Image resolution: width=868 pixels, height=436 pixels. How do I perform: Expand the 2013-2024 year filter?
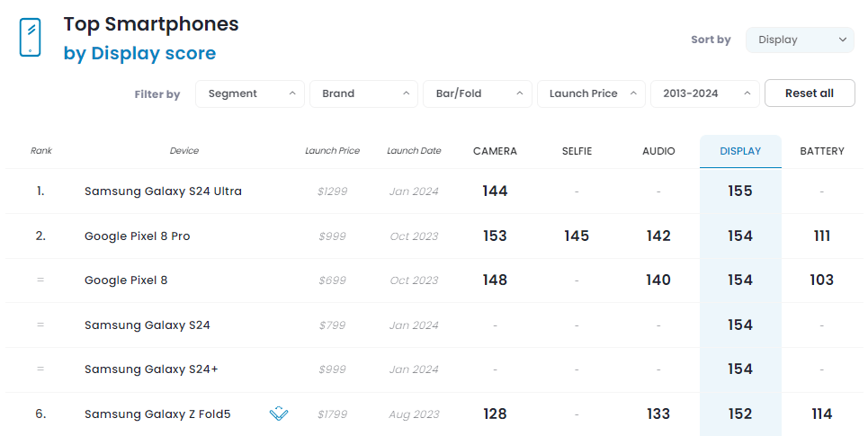704,93
